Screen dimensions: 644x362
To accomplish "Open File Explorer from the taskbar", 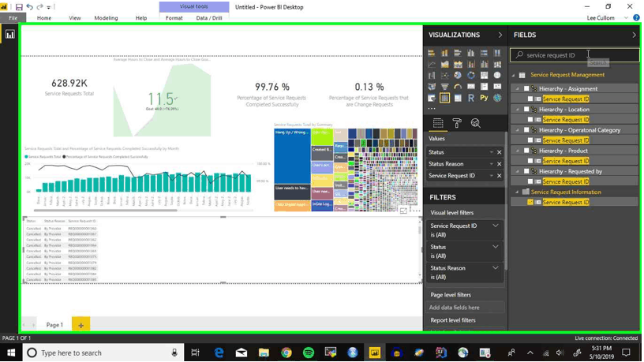I will pyautogui.click(x=264, y=353).
